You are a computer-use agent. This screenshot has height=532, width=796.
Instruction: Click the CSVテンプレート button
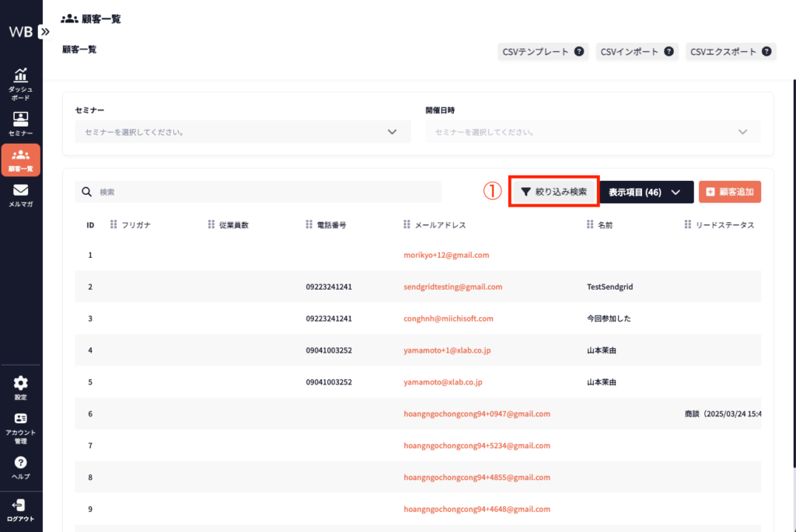(x=543, y=52)
